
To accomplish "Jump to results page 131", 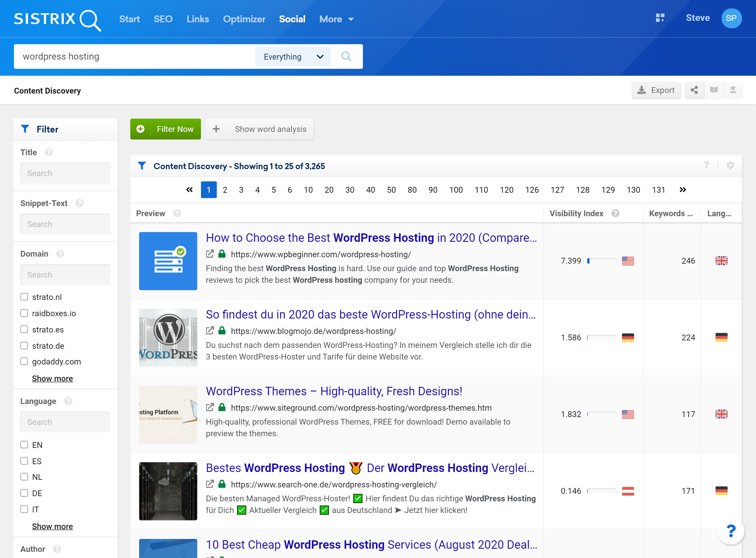I will pos(658,190).
